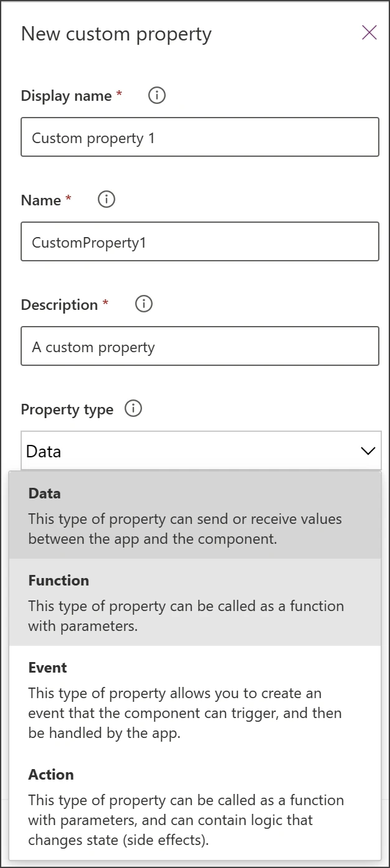Click the info icon beside Property type
Image resolution: width=390 pixels, height=868 pixels.
tap(133, 409)
